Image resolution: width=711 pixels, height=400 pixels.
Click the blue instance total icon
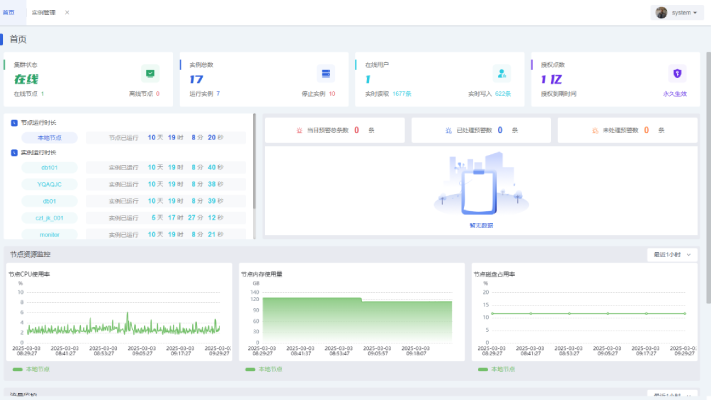pos(325,73)
